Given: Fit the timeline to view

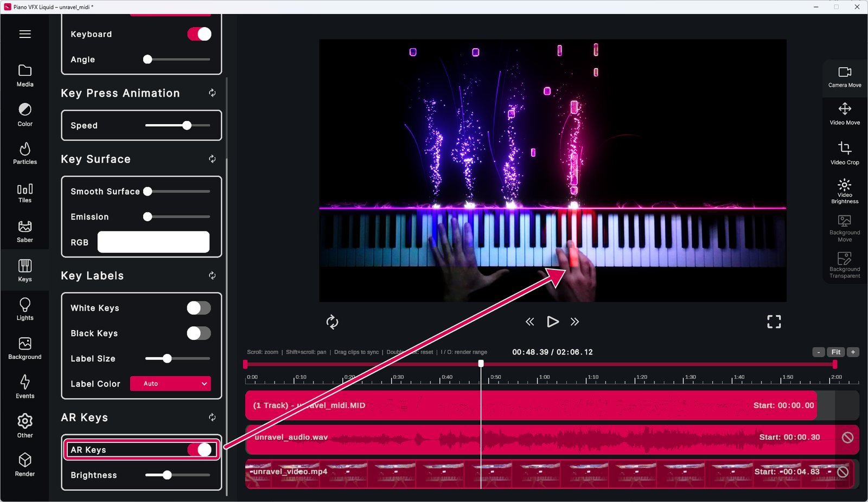Looking at the screenshot, I should point(836,352).
